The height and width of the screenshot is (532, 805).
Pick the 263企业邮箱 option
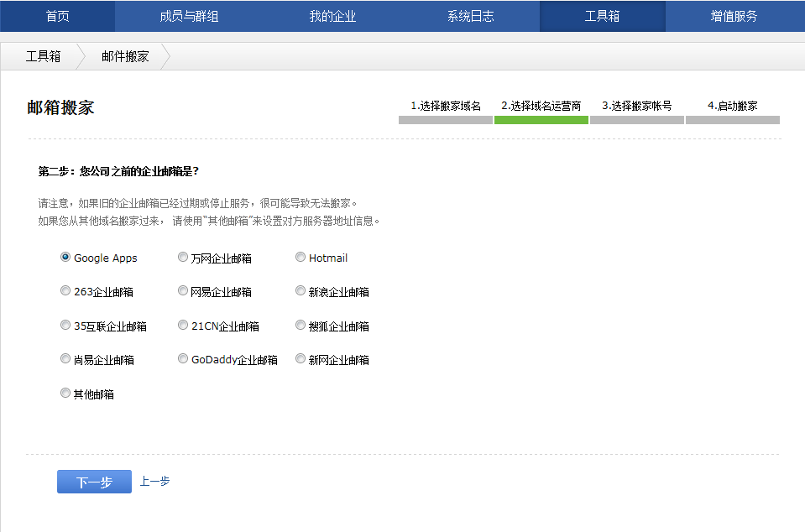65,291
